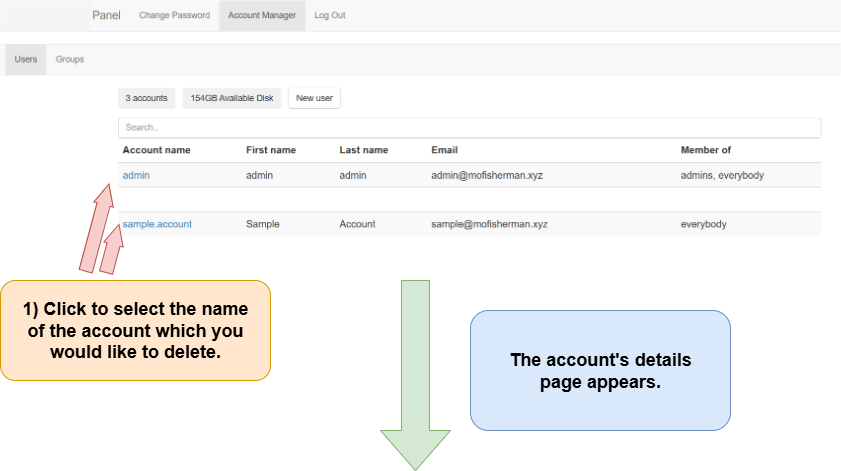Click the blue account details callout box
The image size is (841, 471).
600,370
